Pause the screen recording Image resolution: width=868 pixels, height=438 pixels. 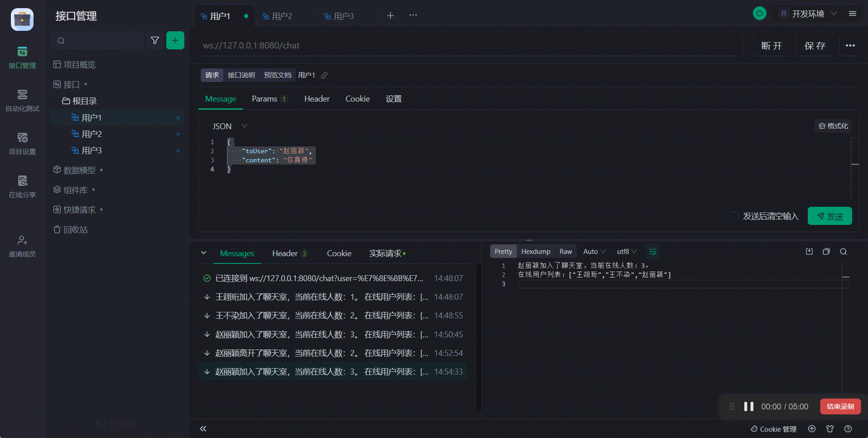pos(749,407)
